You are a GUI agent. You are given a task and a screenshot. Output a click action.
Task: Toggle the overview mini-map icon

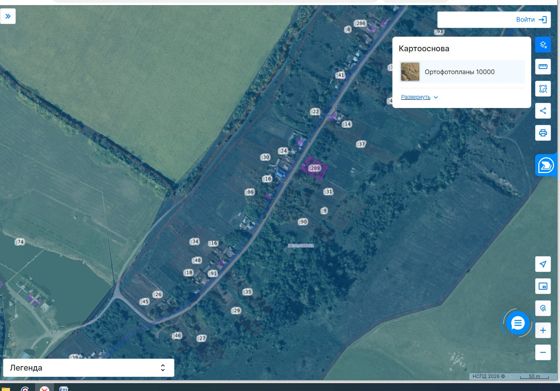click(x=543, y=286)
